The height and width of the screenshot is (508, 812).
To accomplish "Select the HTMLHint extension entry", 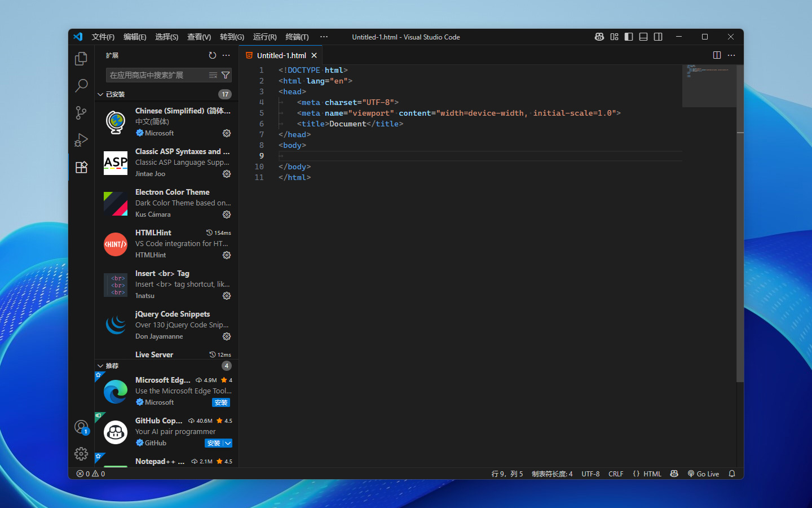I will click(166, 244).
